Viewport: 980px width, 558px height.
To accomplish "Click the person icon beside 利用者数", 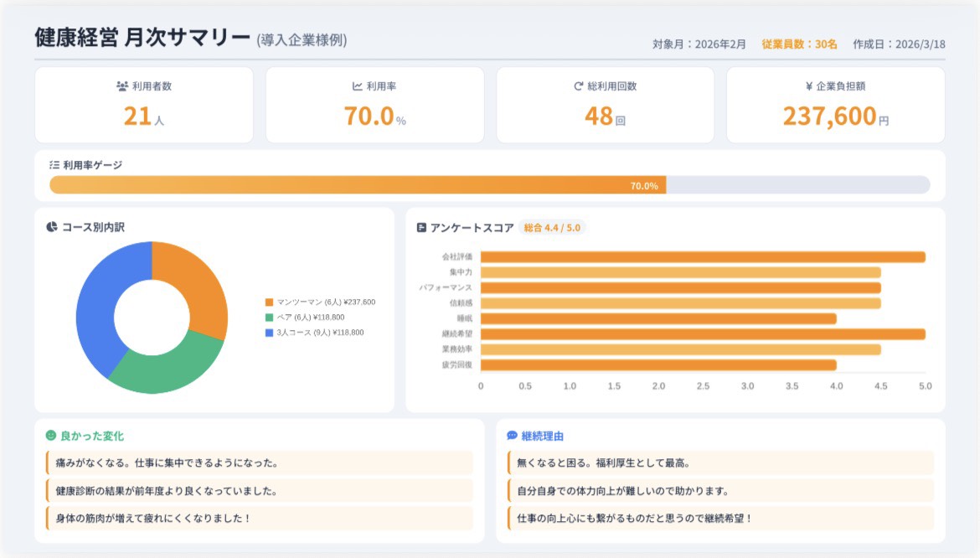I will 121,84.
